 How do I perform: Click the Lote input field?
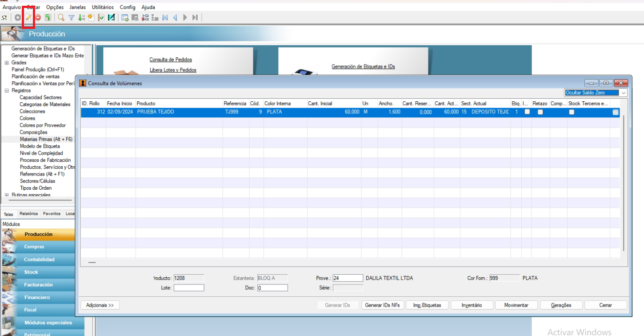(x=189, y=288)
